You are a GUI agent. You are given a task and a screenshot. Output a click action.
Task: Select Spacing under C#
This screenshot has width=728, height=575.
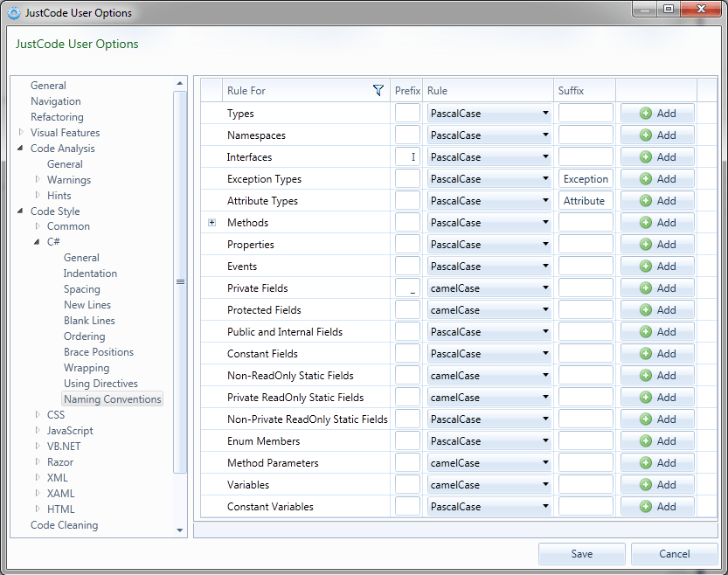click(x=82, y=289)
